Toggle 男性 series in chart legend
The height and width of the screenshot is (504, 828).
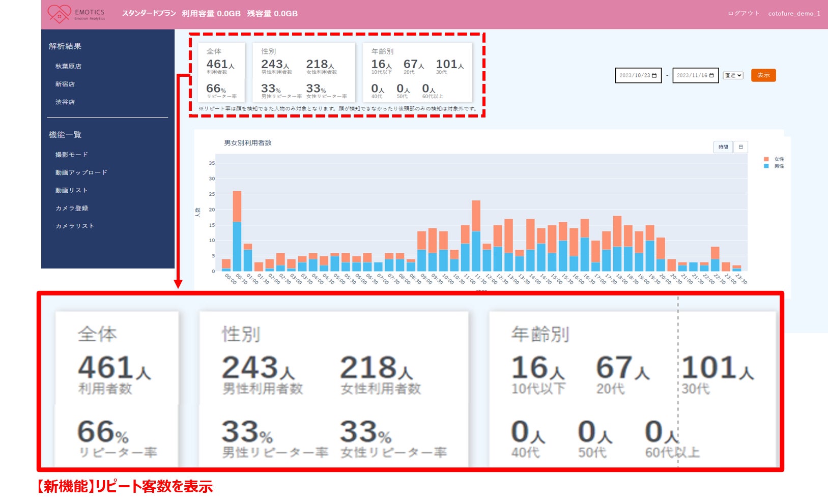pos(774,166)
